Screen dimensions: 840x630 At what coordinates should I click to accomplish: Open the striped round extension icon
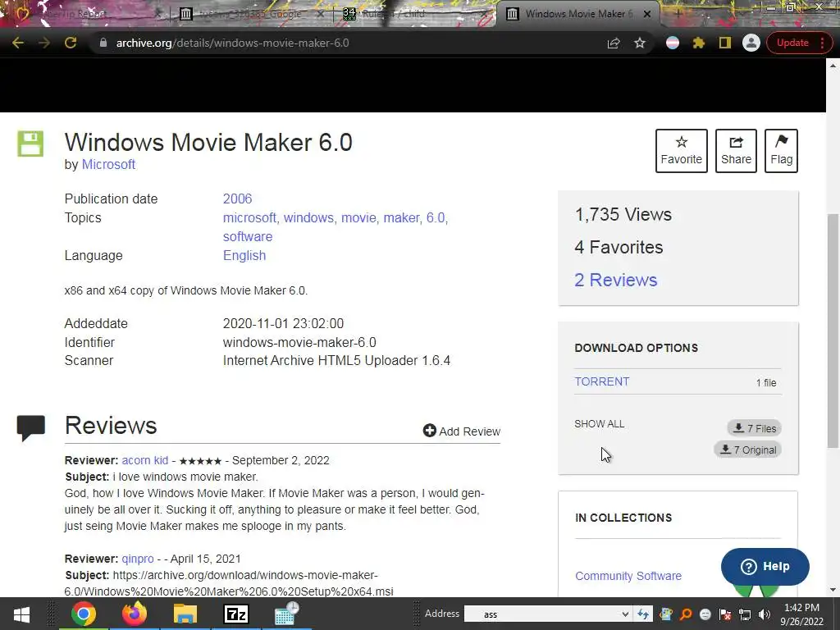[x=673, y=43]
